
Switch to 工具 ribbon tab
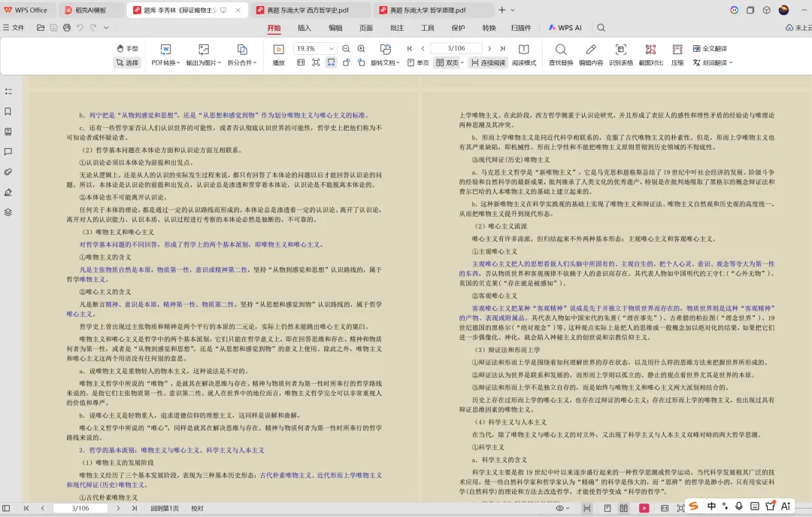(428, 28)
